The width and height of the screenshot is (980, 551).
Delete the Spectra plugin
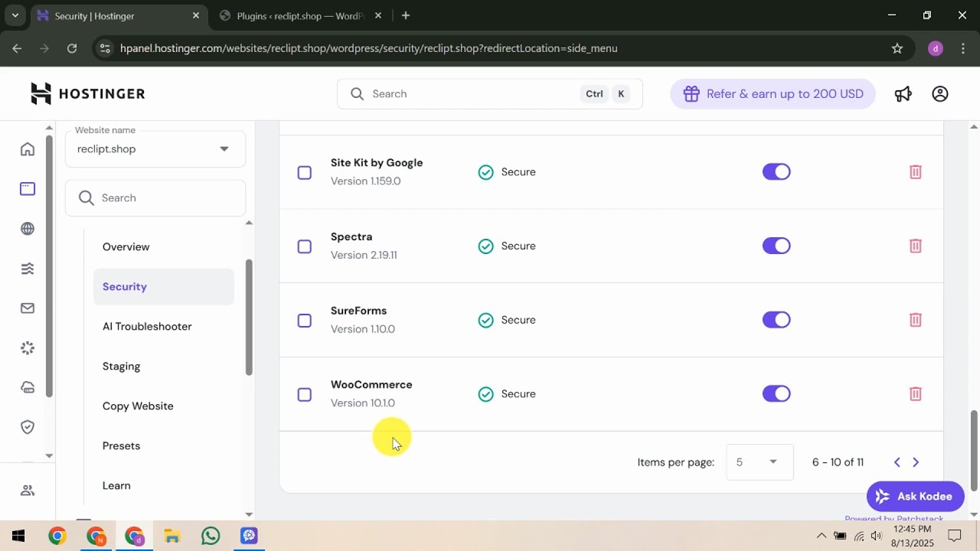tap(915, 246)
